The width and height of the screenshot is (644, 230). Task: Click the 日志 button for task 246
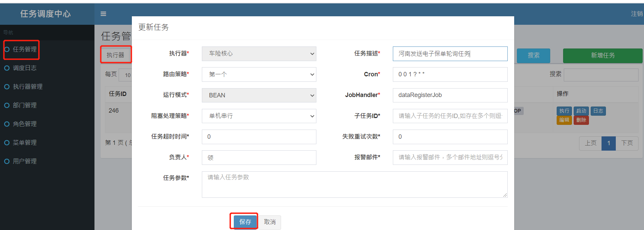(598, 111)
